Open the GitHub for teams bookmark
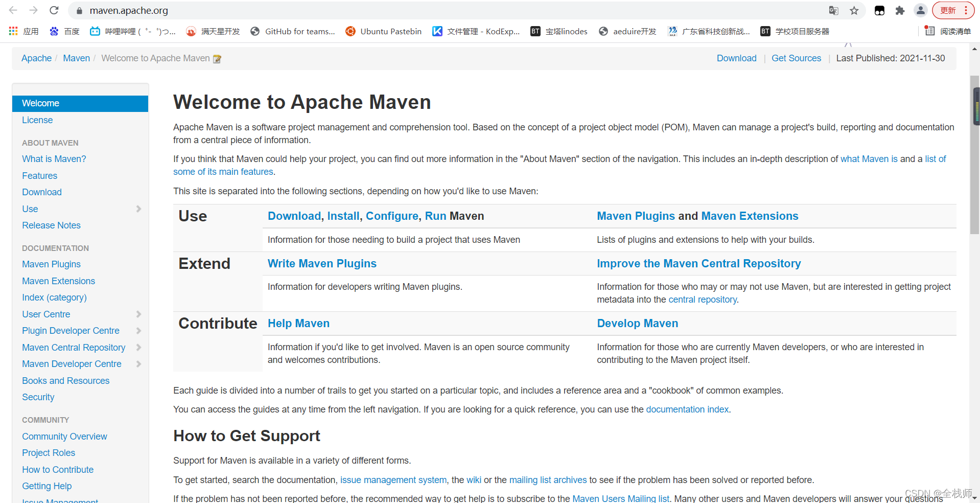 click(293, 31)
